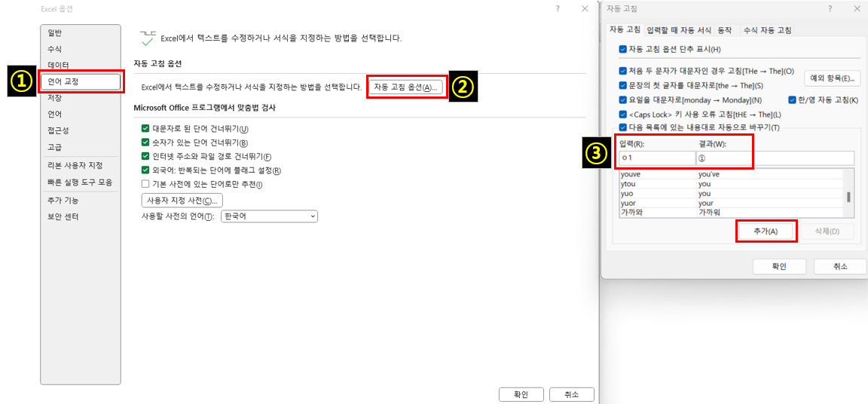The image size is (868, 404).
Task: Select the 가까와 list row
Action: (731, 212)
